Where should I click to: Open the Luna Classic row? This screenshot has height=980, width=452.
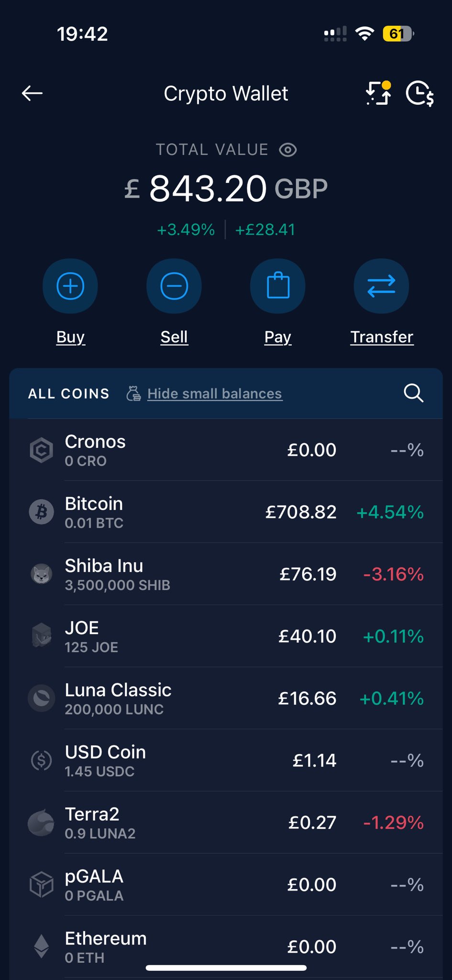[x=226, y=699]
